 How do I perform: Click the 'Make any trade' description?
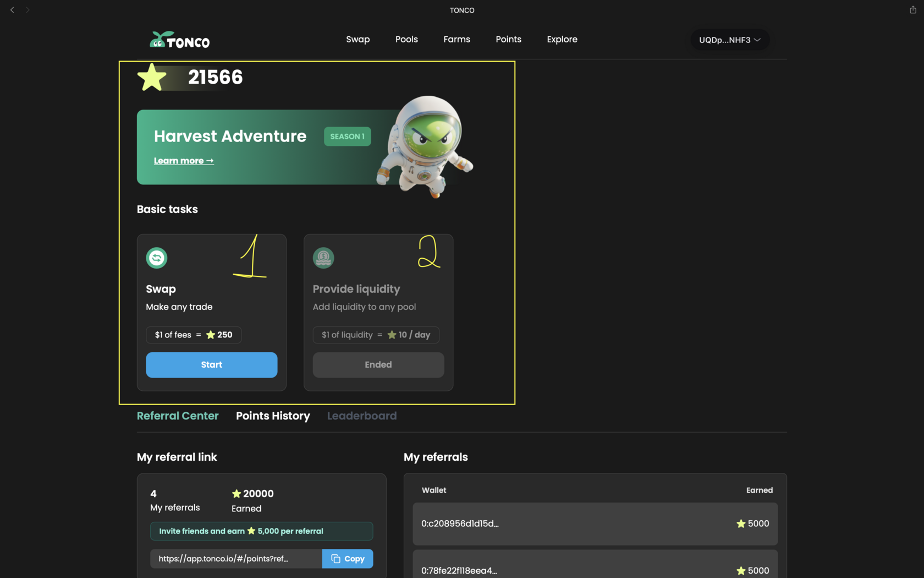click(179, 307)
